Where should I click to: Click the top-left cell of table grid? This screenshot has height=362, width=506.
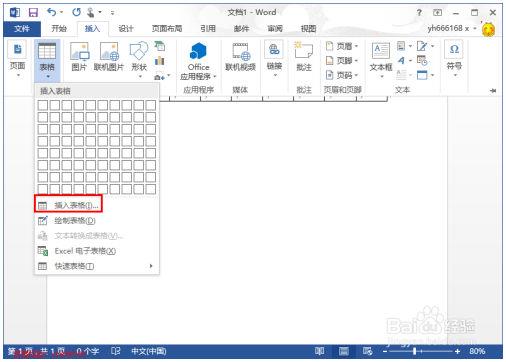point(43,105)
